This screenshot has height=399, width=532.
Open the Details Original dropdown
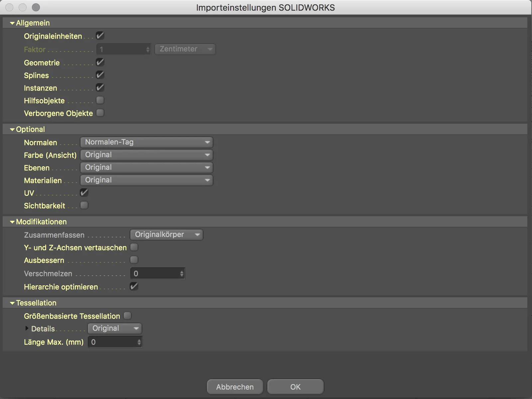click(x=115, y=329)
